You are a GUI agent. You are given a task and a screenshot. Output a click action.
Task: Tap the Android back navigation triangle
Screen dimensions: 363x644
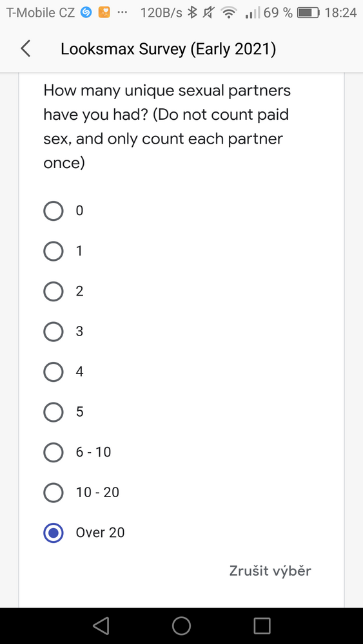coord(101,625)
